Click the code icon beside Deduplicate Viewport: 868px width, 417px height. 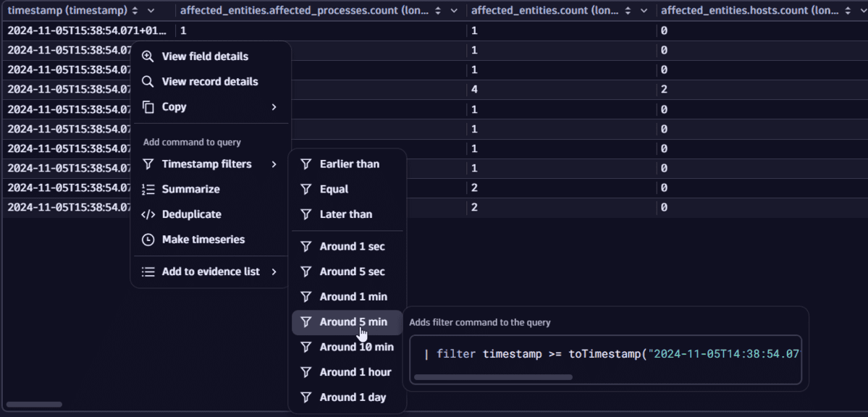[147, 214]
